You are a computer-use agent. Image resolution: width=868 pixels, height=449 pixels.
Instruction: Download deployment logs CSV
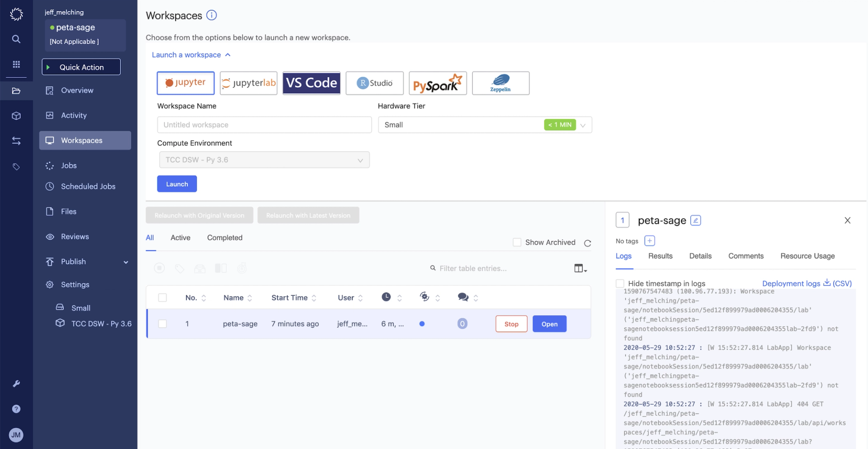807,283
